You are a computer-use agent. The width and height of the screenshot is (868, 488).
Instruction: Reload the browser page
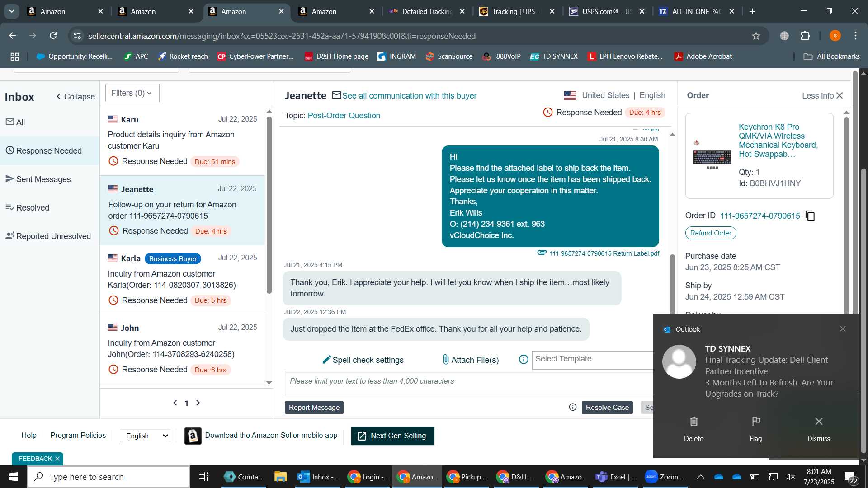[53, 36]
